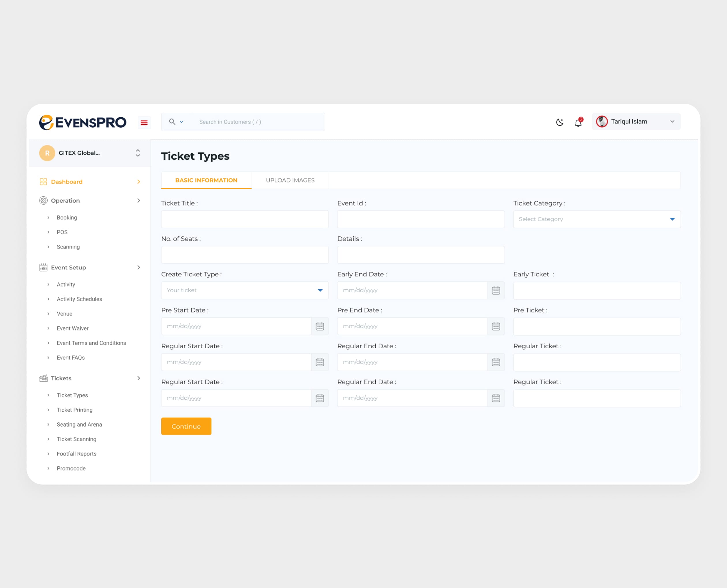Open Pre Start Date calendar icon
This screenshot has width=727, height=588.
[320, 326]
